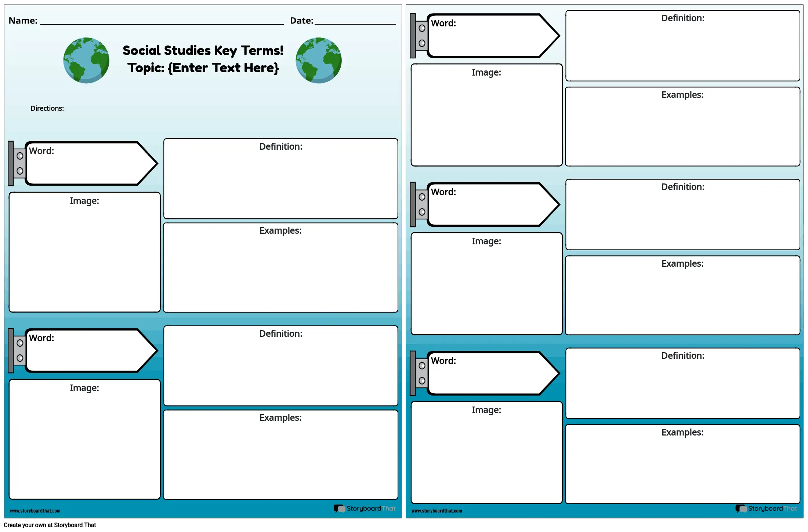808x532 pixels.
Task: Click the middle Definition box on right page
Action: click(683, 215)
